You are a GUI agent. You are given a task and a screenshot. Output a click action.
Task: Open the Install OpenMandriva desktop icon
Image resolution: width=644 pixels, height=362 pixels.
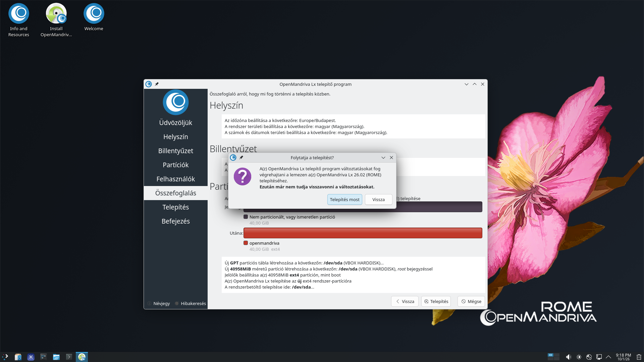pyautogui.click(x=56, y=20)
